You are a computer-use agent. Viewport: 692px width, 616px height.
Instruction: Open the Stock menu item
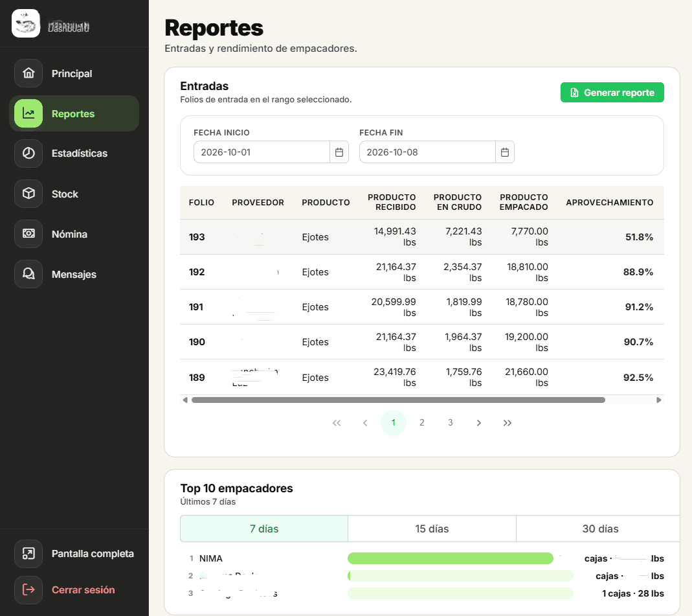click(x=74, y=194)
